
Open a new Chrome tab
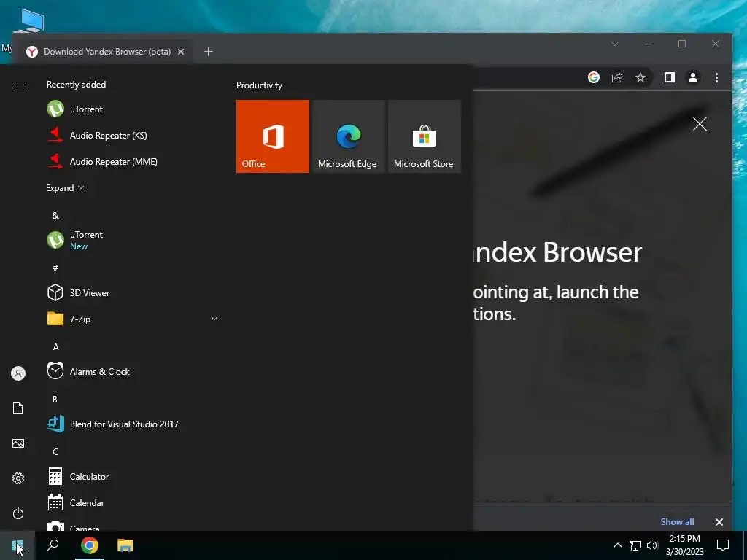[x=208, y=52]
